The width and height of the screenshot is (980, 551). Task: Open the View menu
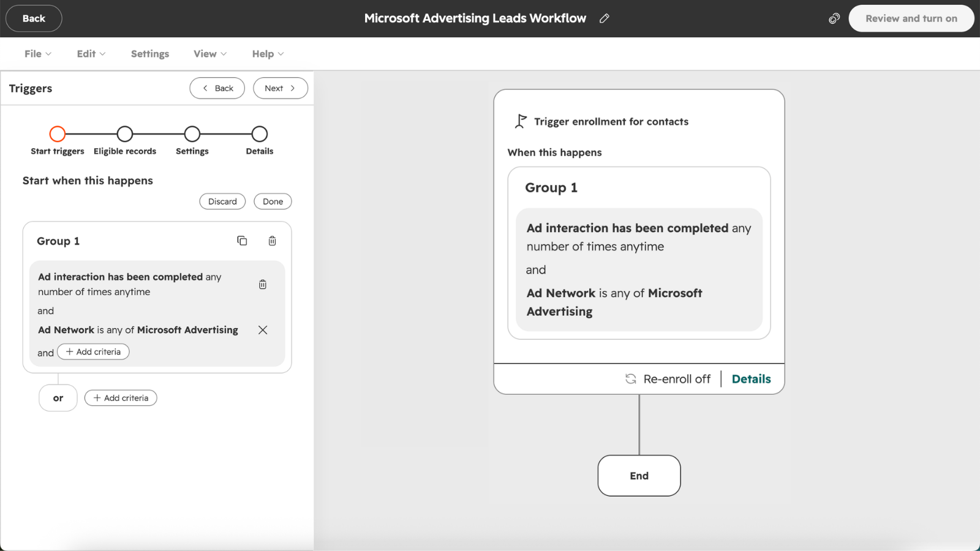pyautogui.click(x=210, y=54)
